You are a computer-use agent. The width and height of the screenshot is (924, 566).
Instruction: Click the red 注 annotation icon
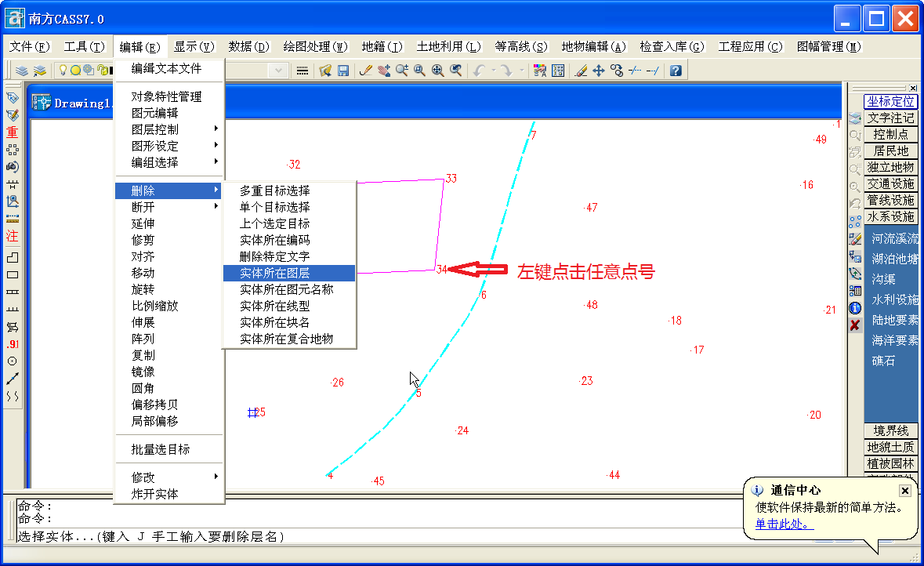click(x=13, y=237)
